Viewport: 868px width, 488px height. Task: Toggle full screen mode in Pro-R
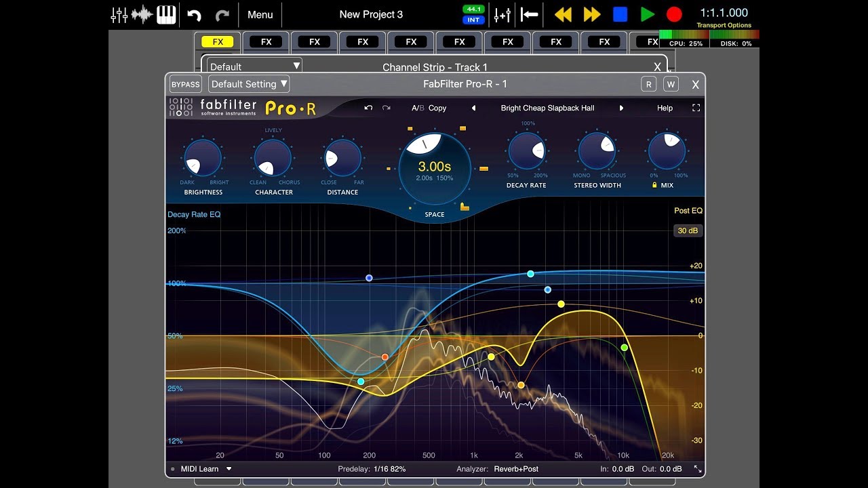click(x=696, y=108)
